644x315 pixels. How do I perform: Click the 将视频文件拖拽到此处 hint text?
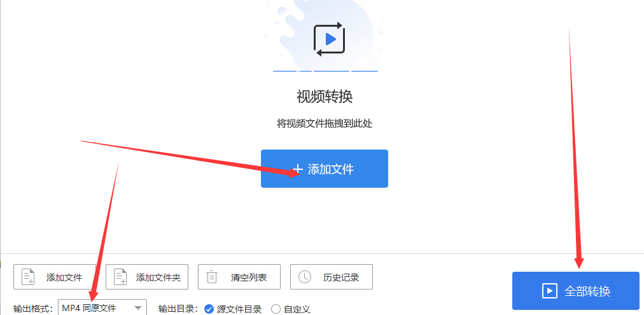click(x=325, y=123)
